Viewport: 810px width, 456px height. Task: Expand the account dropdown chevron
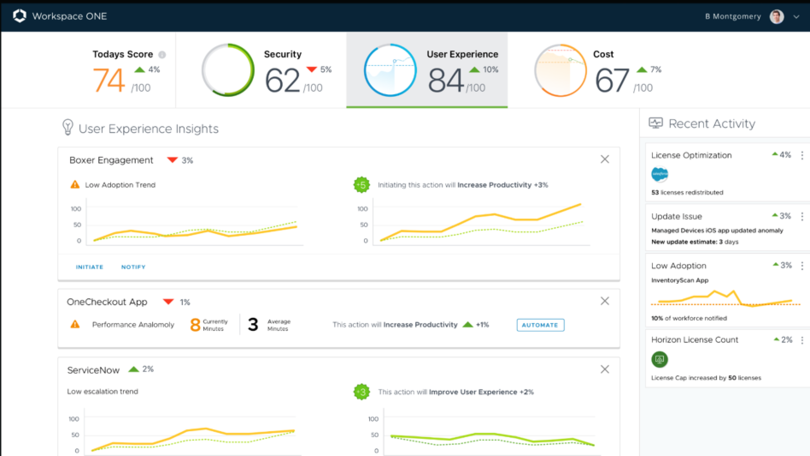(x=796, y=17)
